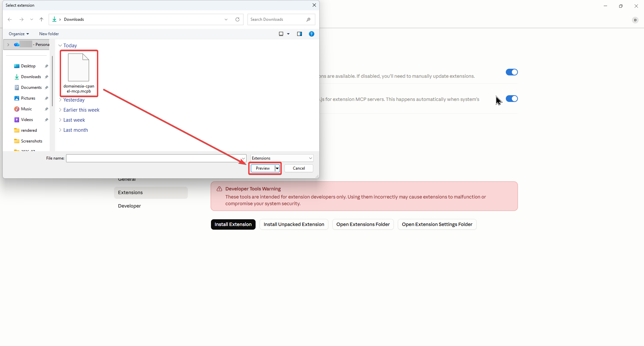Open Documents in navigation pane

[x=31, y=88]
